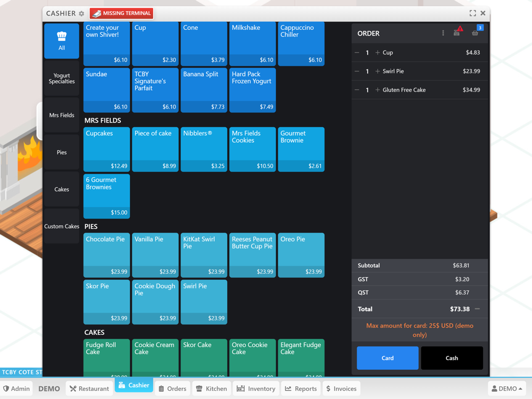Select Pies category in sidebar
The width and height of the screenshot is (532, 399).
click(x=61, y=152)
